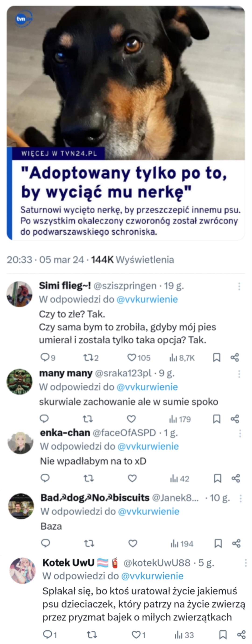Open @vvkurwienie link in Kotek UwU's reply
The image size is (252, 644).
tap(152, 576)
